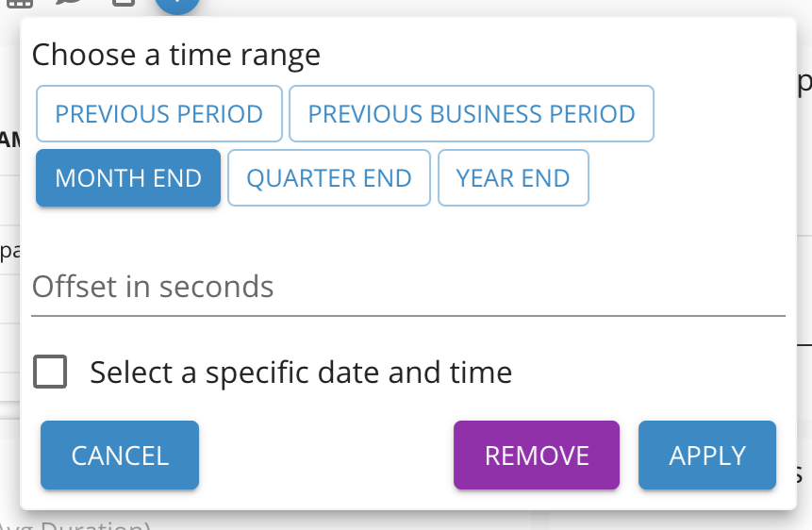Screen dimensions: 812x530
Task: Select the Year End option
Action: (x=513, y=178)
